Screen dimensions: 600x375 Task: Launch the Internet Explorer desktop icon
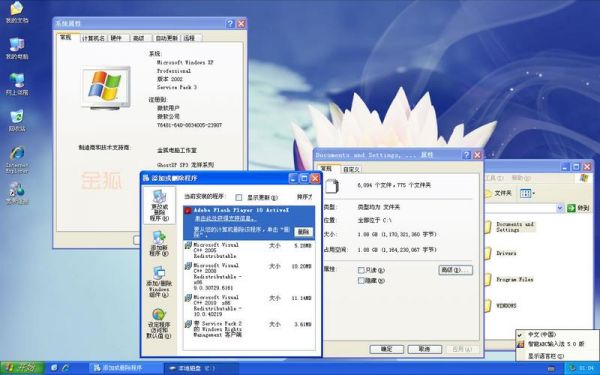pos(17,160)
